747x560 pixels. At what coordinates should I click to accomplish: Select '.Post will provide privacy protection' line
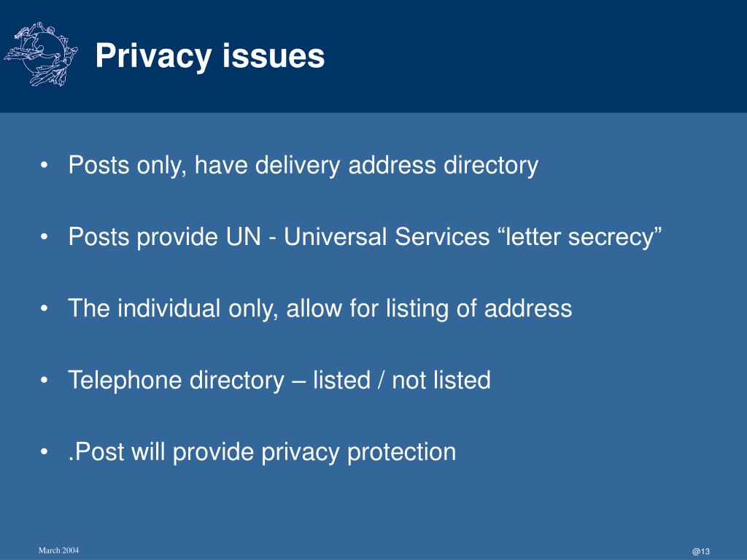point(262,452)
